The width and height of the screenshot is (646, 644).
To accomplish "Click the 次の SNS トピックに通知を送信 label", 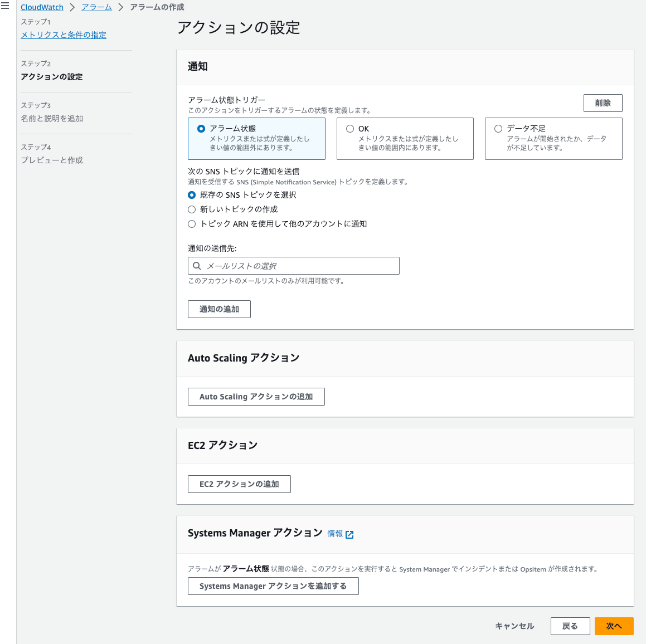I will point(244,171).
